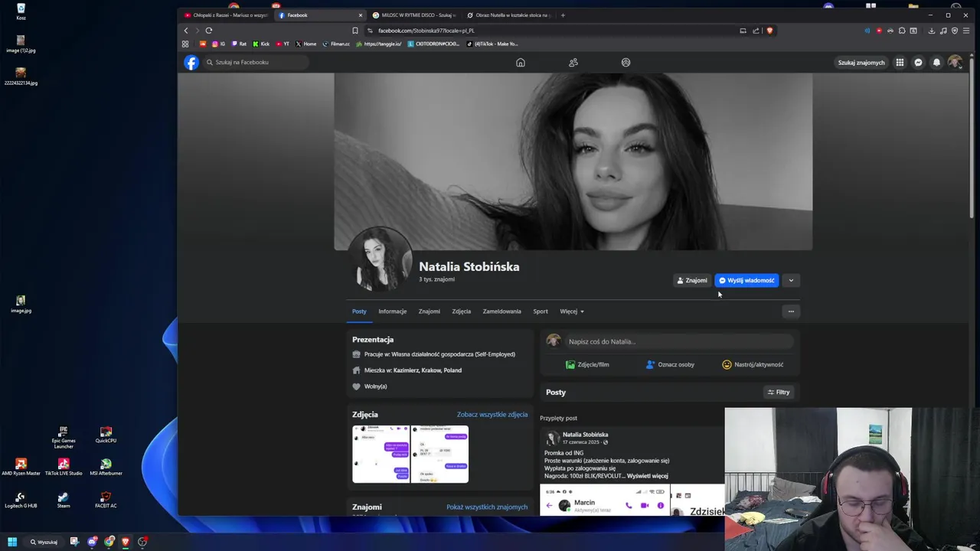This screenshot has width=980, height=551.
Task: Open browser downloads icon
Action: (932, 31)
